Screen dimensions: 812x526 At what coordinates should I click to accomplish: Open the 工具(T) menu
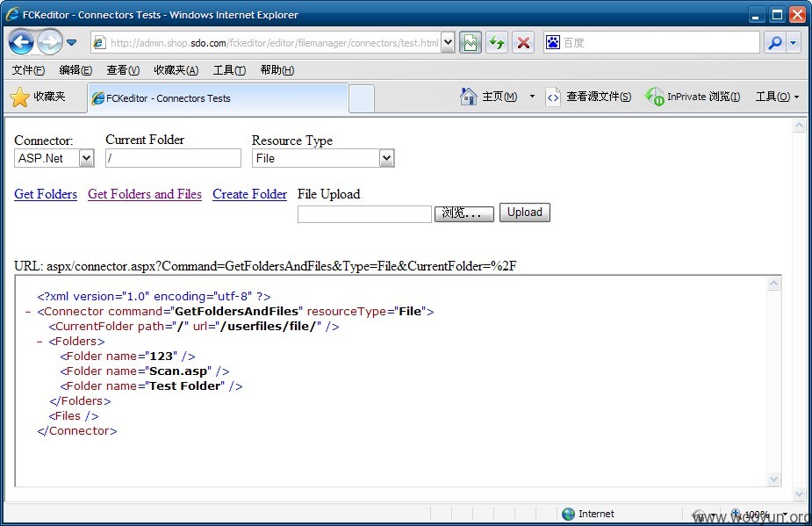[x=229, y=70]
